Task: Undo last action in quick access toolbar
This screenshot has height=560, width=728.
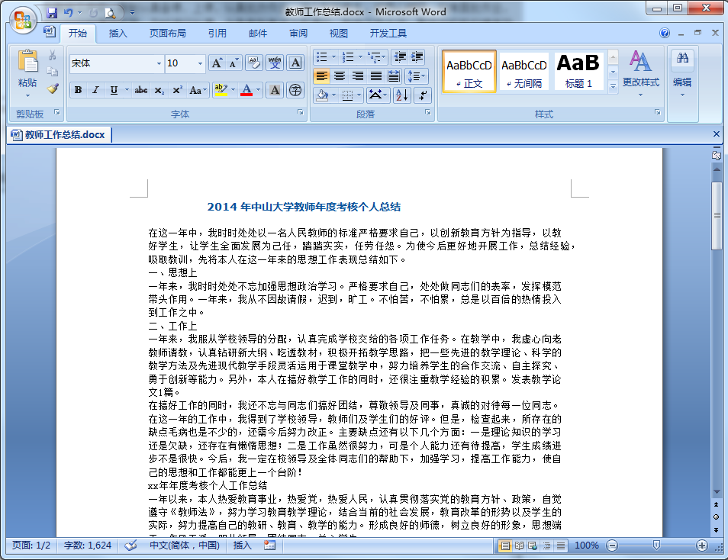Action: 68,12
